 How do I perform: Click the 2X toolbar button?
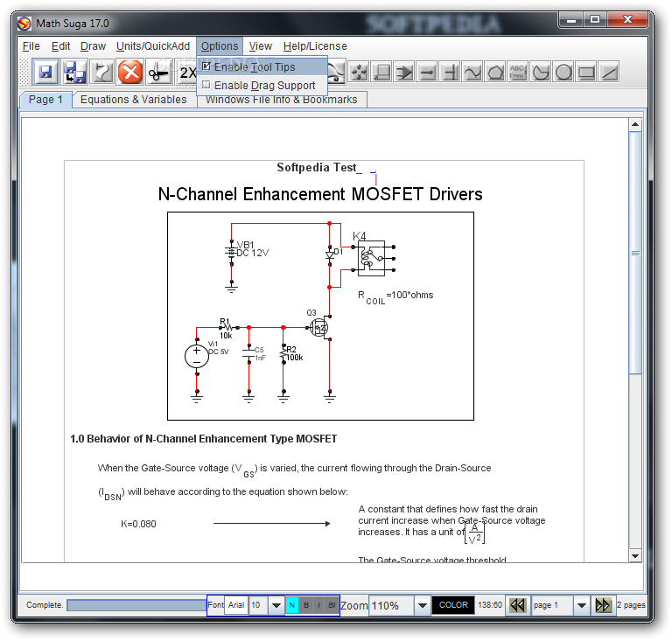(x=187, y=72)
